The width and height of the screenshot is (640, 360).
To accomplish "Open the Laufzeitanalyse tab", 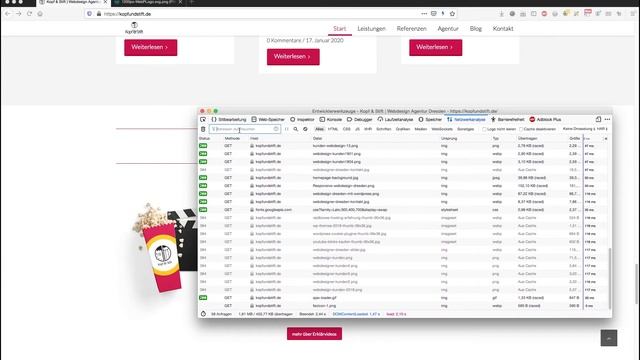I will click(x=396, y=120).
